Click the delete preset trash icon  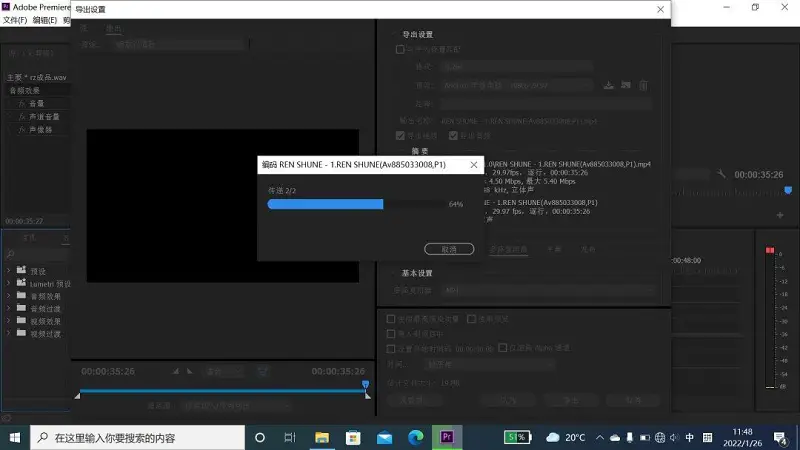pos(643,85)
